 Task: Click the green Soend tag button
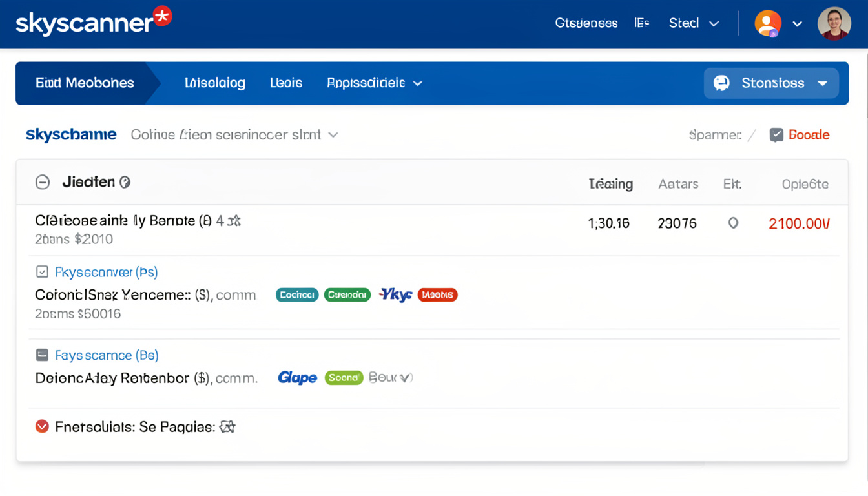[x=344, y=378]
